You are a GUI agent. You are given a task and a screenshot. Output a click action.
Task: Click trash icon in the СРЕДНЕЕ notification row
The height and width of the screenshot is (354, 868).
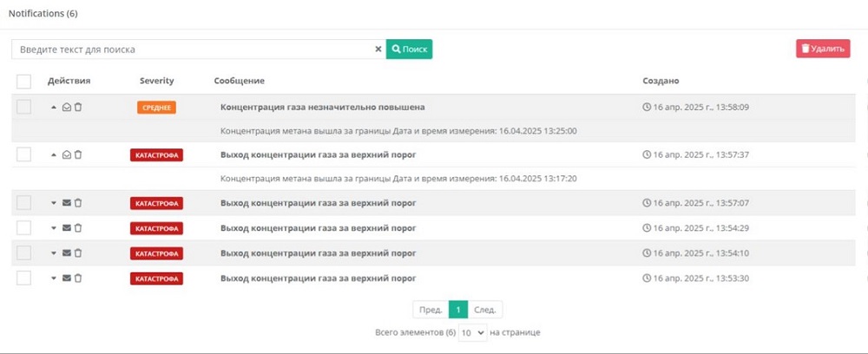[78, 108]
